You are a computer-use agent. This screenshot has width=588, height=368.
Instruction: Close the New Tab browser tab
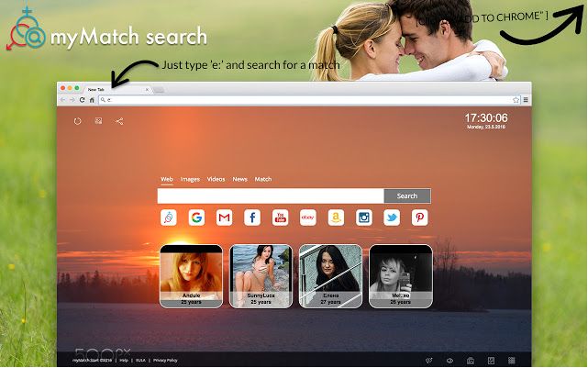tap(147, 90)
